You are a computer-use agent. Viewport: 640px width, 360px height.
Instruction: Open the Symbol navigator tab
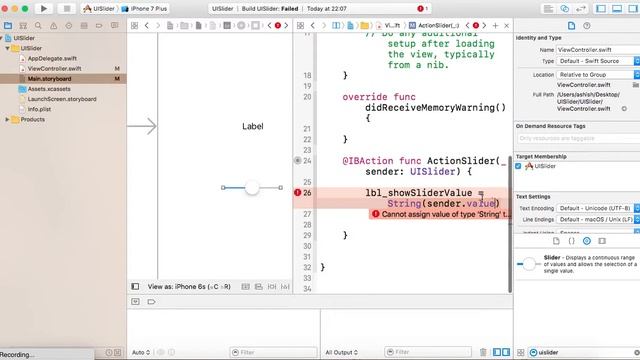[23, 25]
